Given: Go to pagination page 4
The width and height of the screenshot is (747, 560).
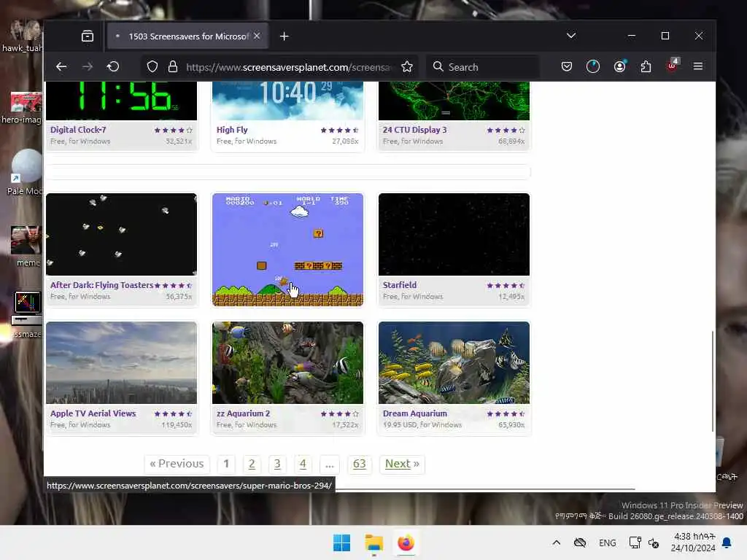Looking at the screenshot, I should pos(303,464).
